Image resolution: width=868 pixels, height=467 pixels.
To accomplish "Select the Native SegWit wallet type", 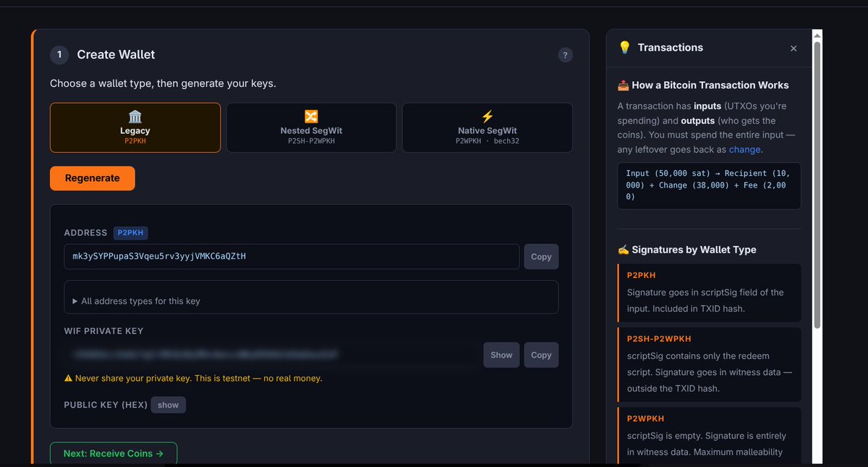I will [x=487, y=127].
